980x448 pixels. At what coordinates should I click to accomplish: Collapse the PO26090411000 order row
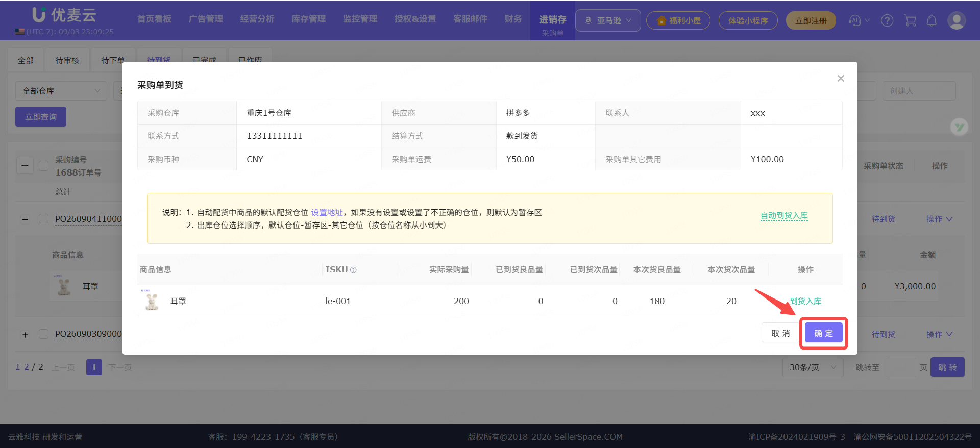pos(25,219)
